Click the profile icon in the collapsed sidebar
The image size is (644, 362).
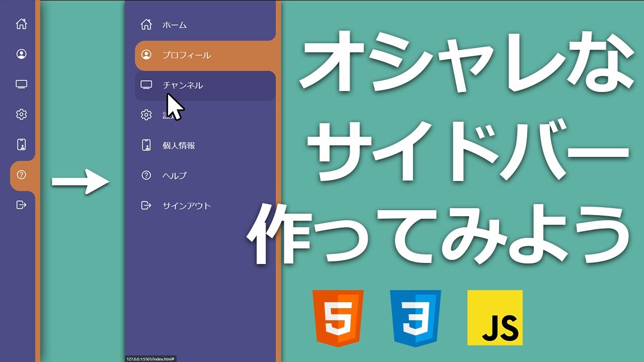coord(21,54)
